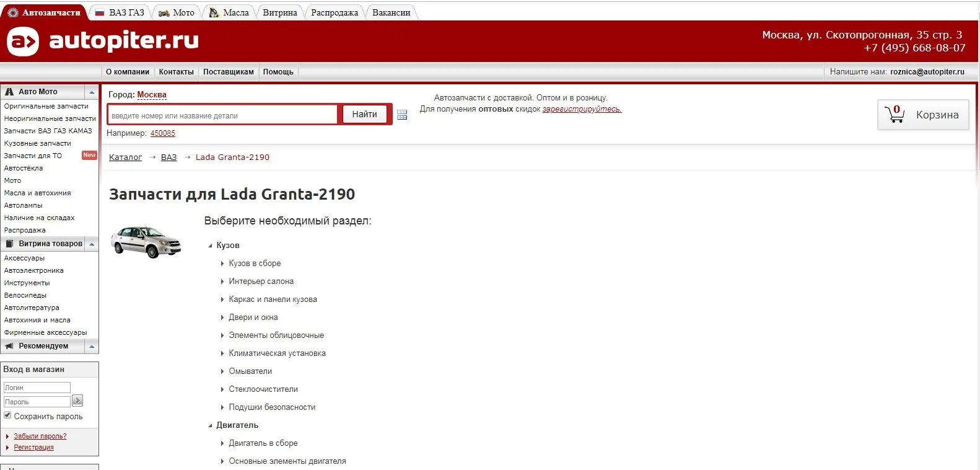Switch to the ВАЗ ГАЗ tab
This screenshot has height=470, width=980.
pyautogui.click(x=119, y=12)
